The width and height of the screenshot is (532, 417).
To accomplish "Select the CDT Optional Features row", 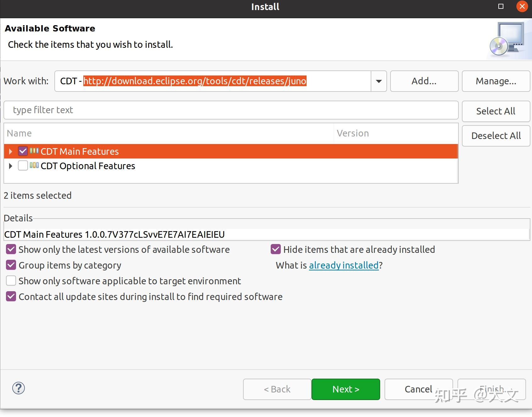I will point(231,166).
